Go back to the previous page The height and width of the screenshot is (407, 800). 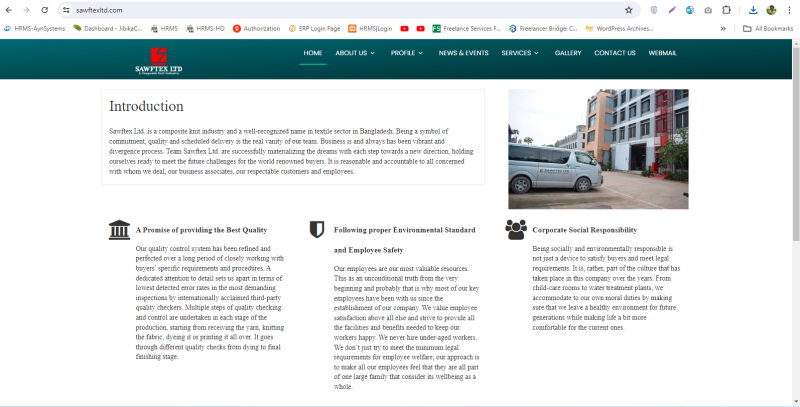coord(9,10)
